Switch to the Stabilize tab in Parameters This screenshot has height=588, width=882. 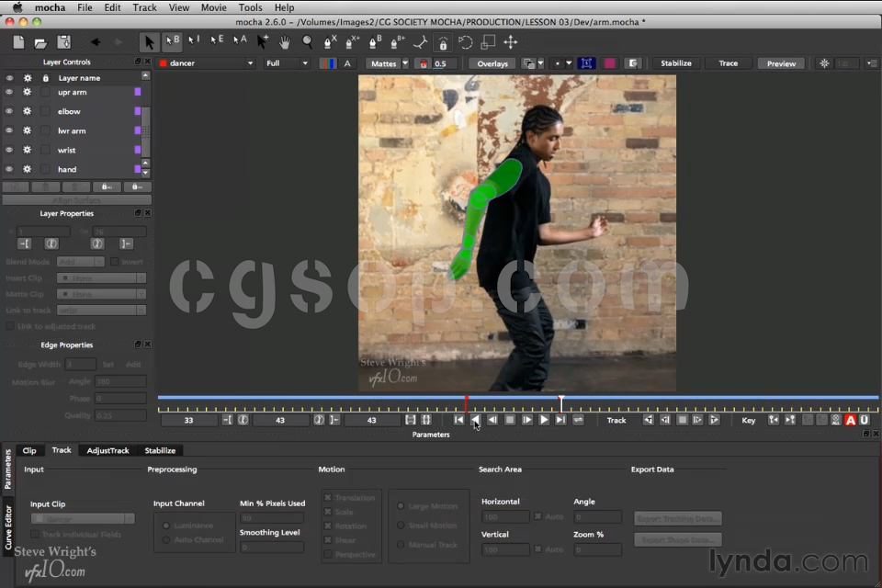tap(160, 451)
